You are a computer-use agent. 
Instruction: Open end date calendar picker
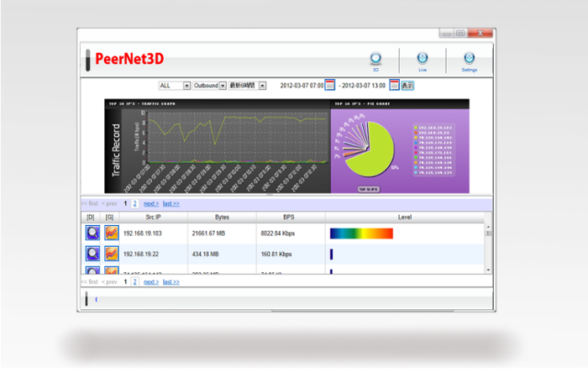(394, 85)
